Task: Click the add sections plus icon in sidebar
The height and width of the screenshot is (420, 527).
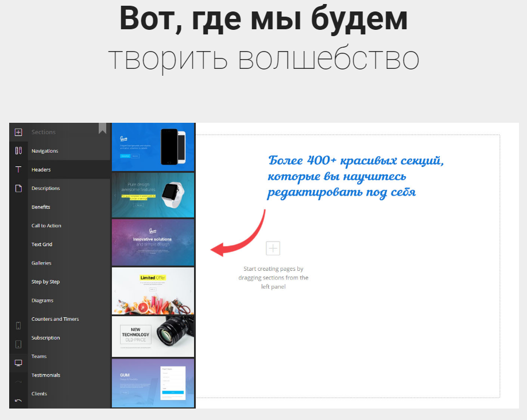Action: coord(18,132)
